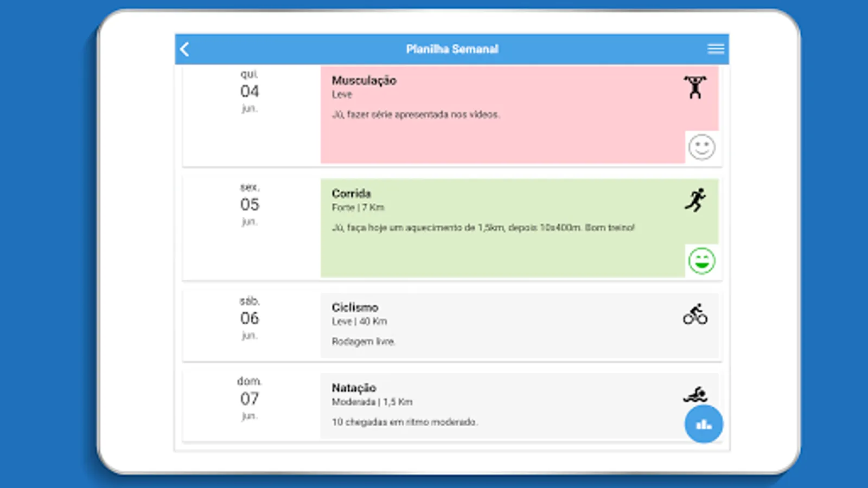This screenshot has height=488, width=868.
Task: Select the date cell for sábado 06 jun
Action: click(249, 319)
